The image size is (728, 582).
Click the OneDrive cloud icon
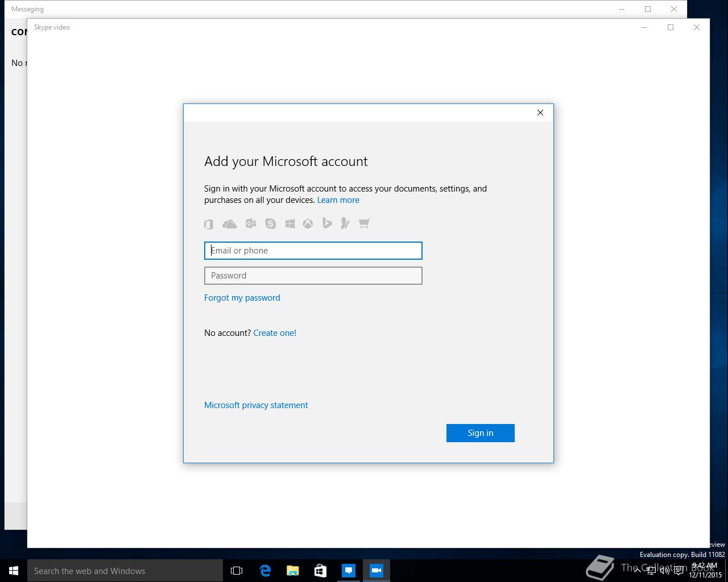tap(230, 224)
